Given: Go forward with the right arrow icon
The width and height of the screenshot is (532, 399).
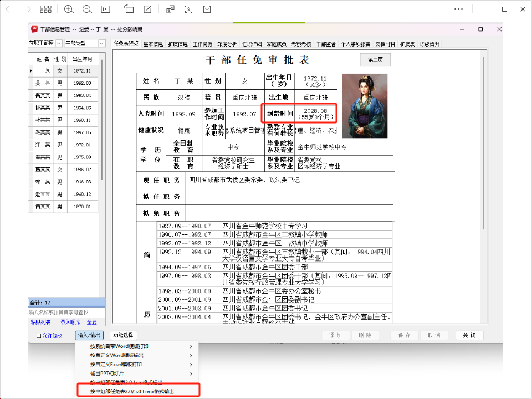Looking at the screenshot, I should point(28,9).
